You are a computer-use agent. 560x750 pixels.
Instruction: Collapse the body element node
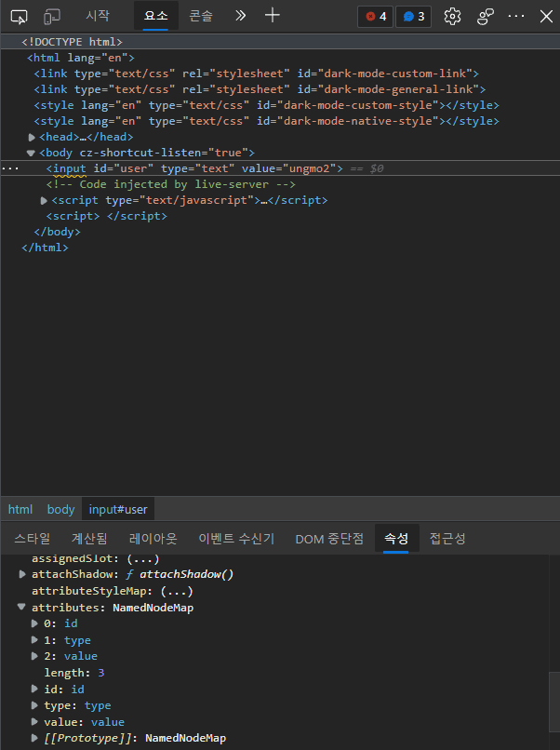click(x=31, y=153)
